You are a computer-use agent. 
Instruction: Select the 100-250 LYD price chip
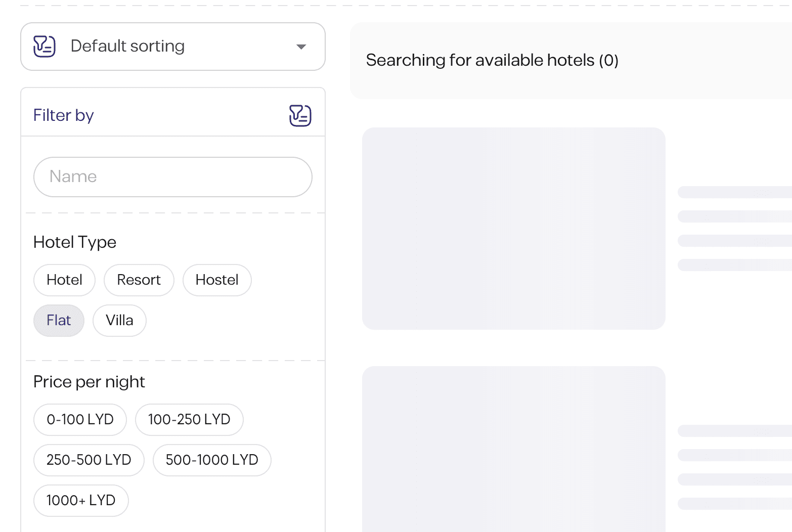[189, 420]
